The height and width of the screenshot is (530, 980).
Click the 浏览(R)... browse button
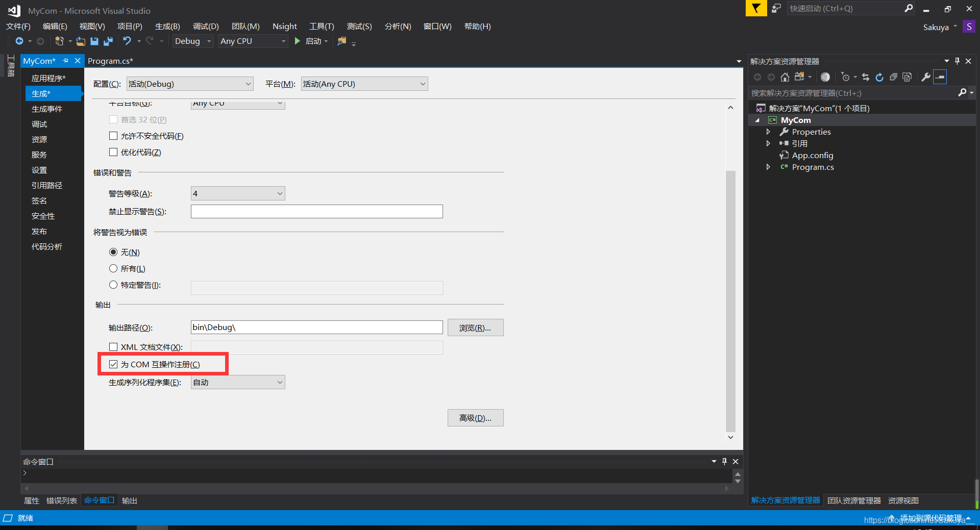475,327
